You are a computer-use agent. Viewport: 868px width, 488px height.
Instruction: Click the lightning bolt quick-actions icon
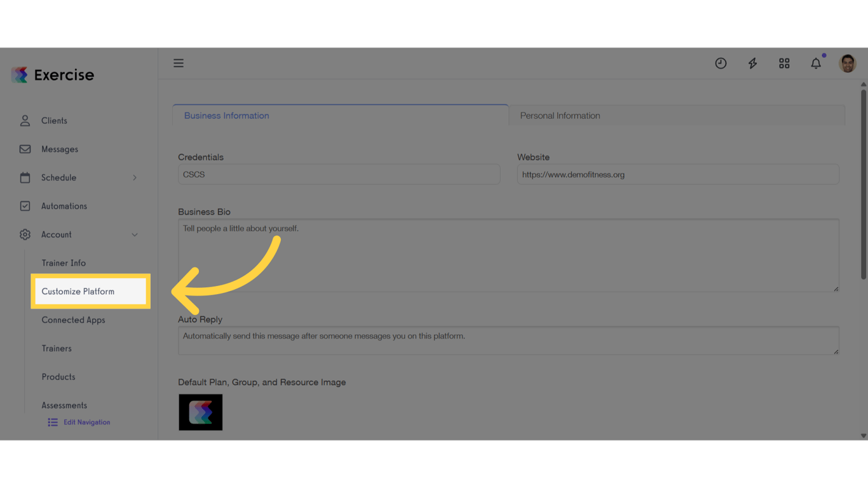coord(752,63)
